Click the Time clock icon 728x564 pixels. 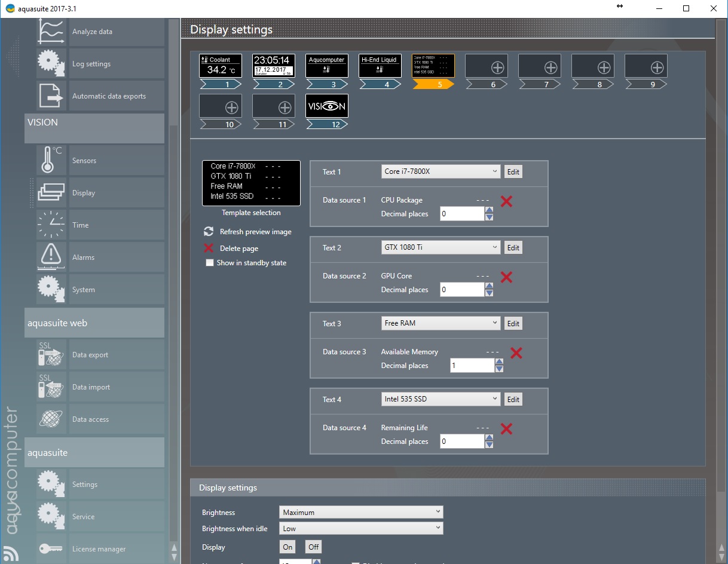click(51, 225)
